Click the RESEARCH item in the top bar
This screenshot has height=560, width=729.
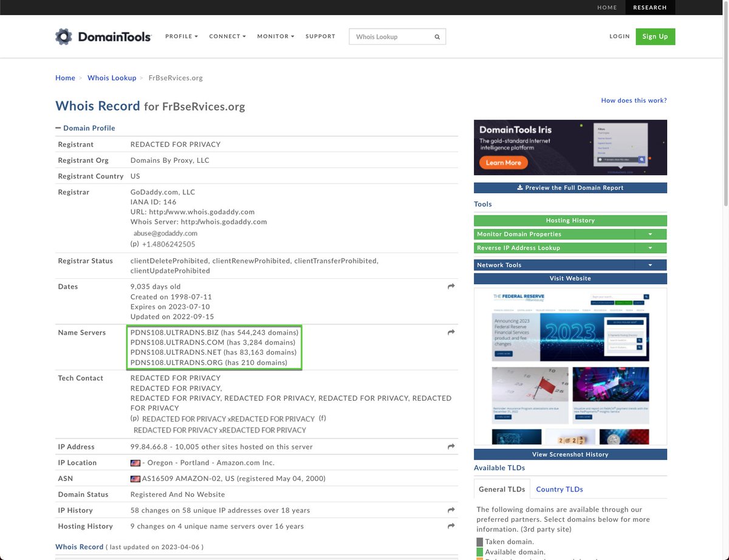pyautogui.click(x=650, y=7)
